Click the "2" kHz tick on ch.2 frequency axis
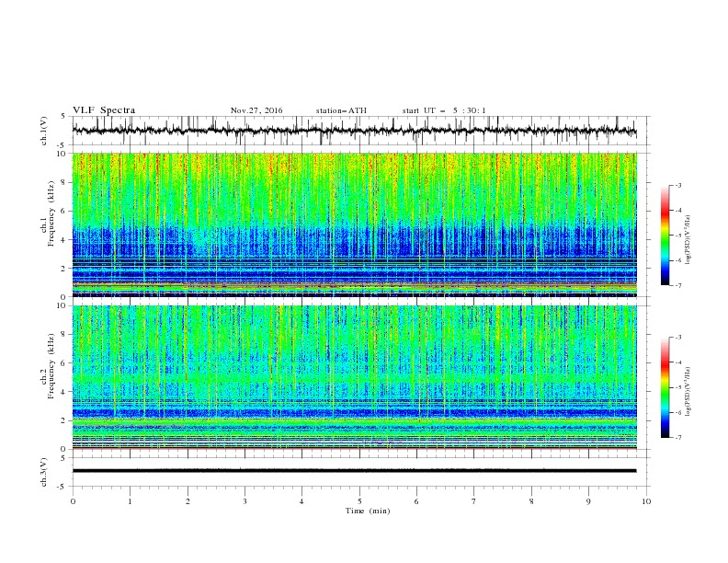 [x=65, y=420]
